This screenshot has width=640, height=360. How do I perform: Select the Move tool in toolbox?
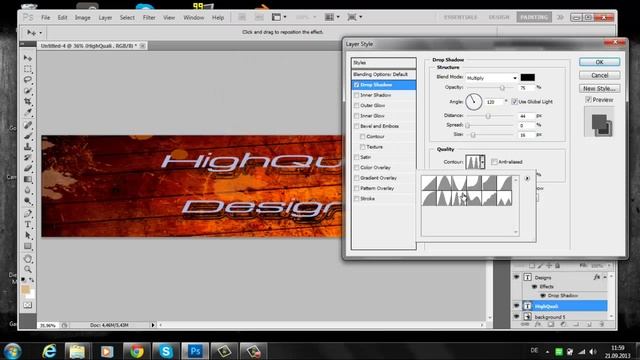click(x=28, y=58)
